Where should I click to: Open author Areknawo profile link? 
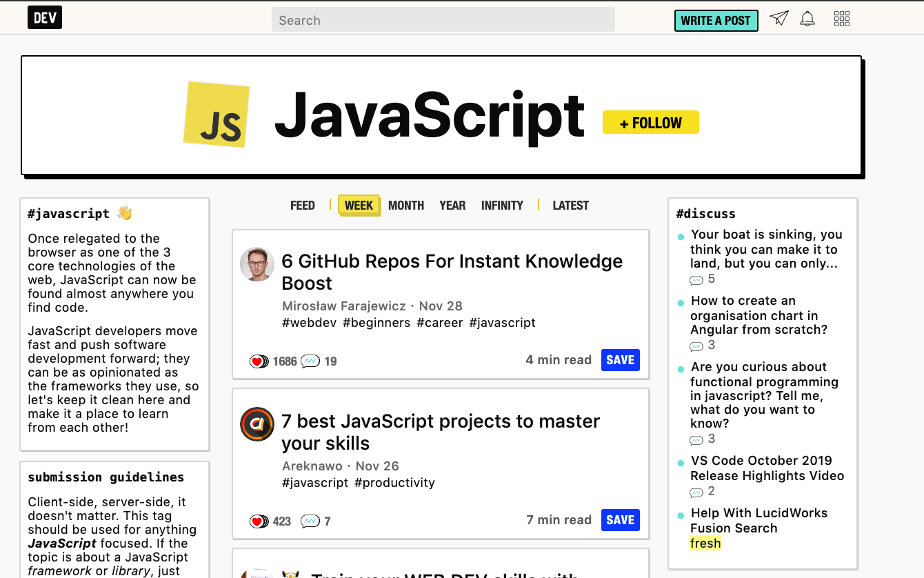click(x=312, y=466)
